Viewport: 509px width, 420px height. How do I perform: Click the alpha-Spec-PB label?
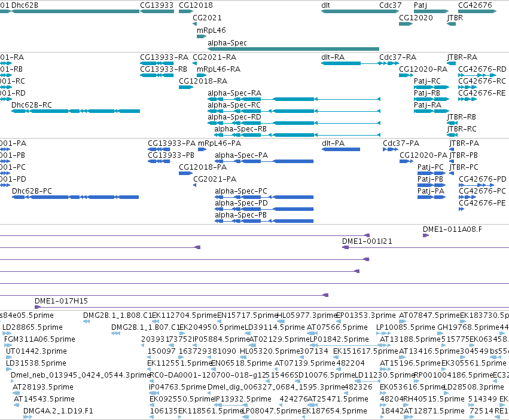(240, 215)
